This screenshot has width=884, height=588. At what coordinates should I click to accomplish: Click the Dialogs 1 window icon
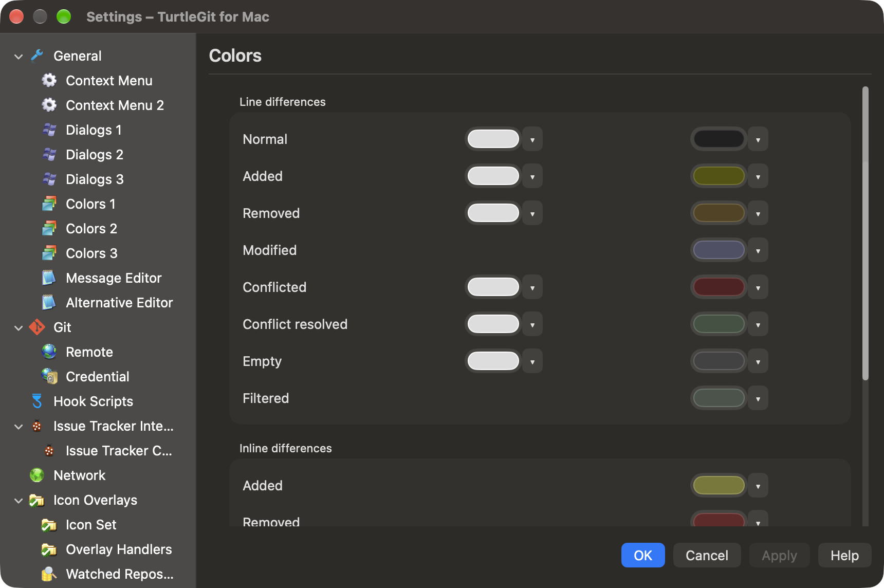(49, 130)
